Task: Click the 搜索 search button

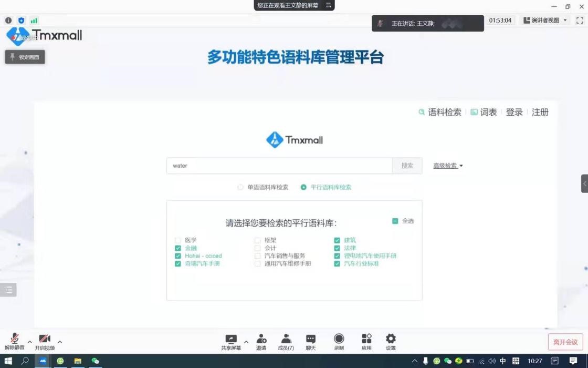Action: [407, 166]
